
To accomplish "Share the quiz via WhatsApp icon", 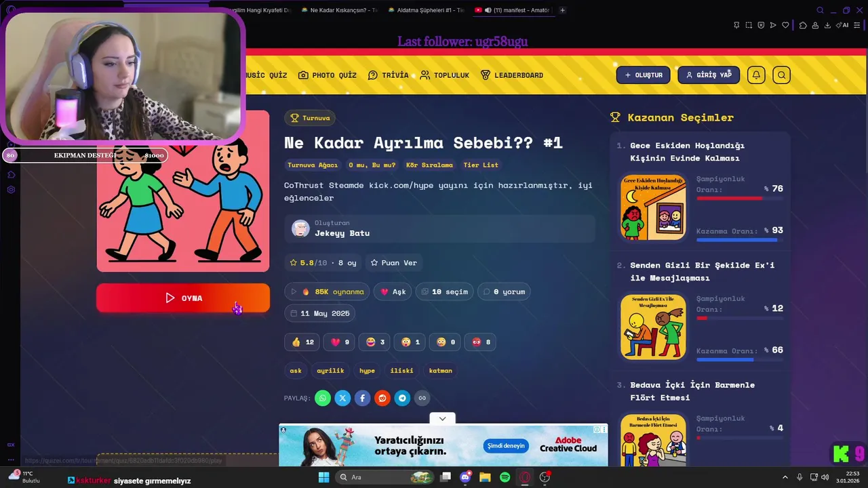I will 323,398.
